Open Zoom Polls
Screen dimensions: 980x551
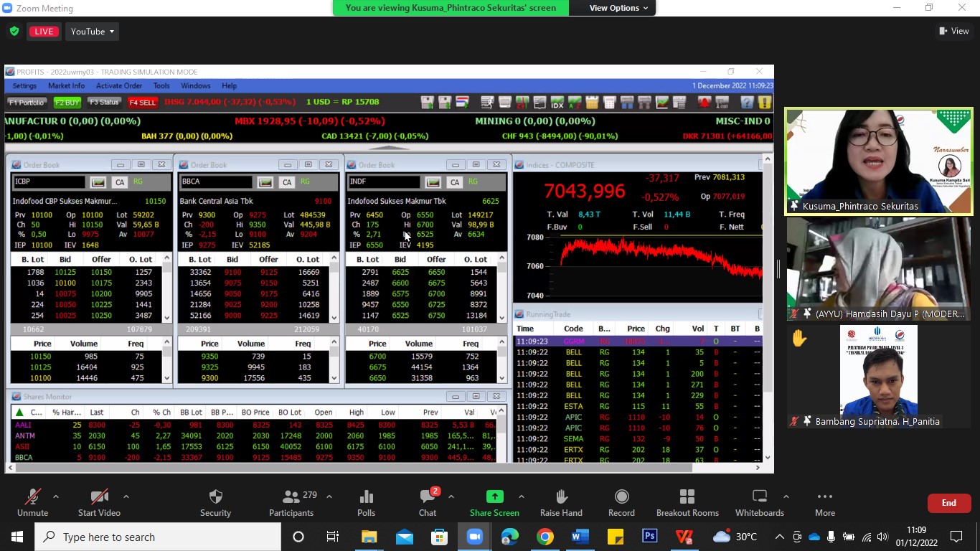coord(366,503)
